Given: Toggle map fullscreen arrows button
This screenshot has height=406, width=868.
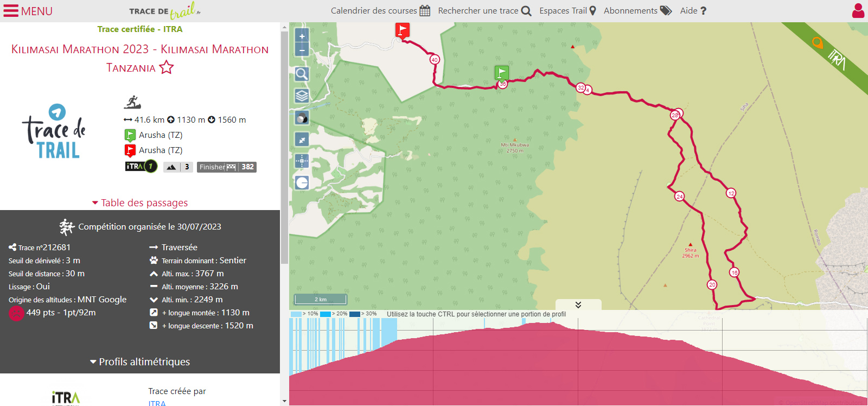Looking at the screenshot, I should point(302,139).
